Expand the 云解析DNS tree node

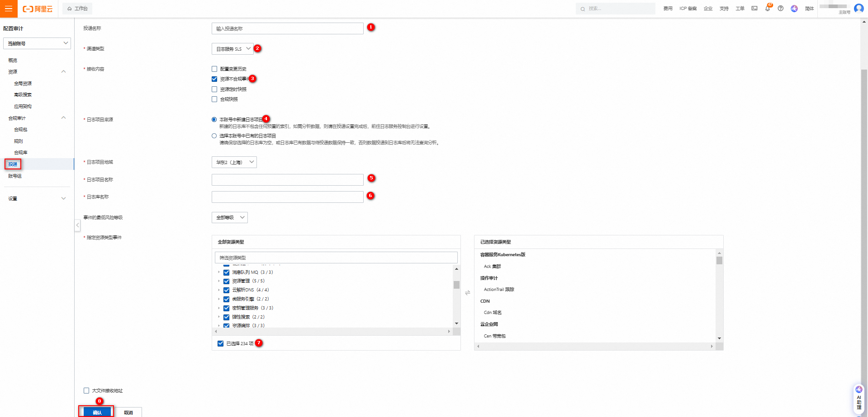click(x=219, y=290)
